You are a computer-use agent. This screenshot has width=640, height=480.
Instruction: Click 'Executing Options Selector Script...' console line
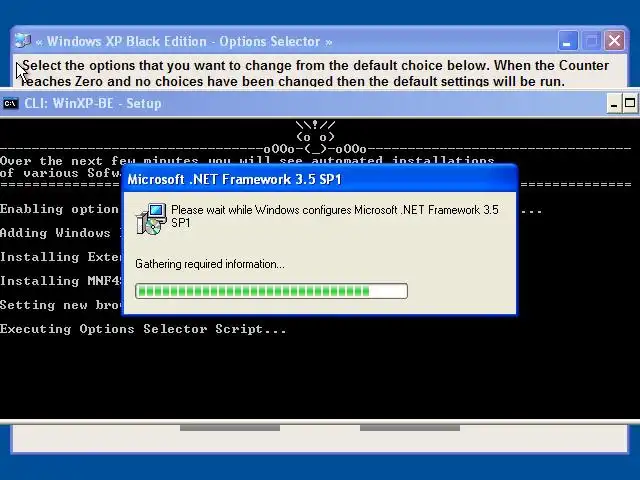[x=143, y=329]
